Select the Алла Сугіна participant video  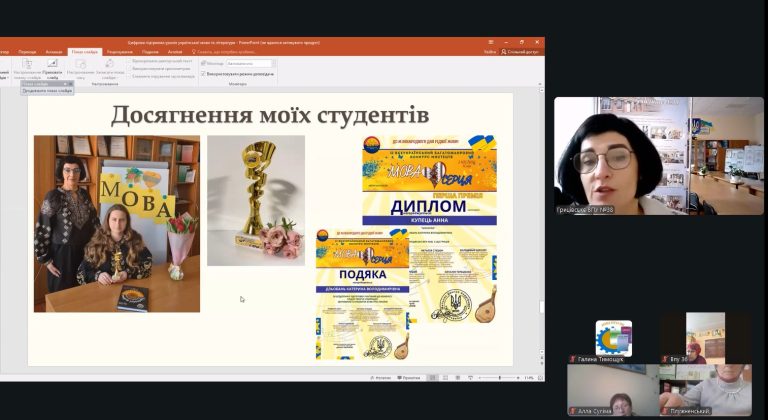613,390
